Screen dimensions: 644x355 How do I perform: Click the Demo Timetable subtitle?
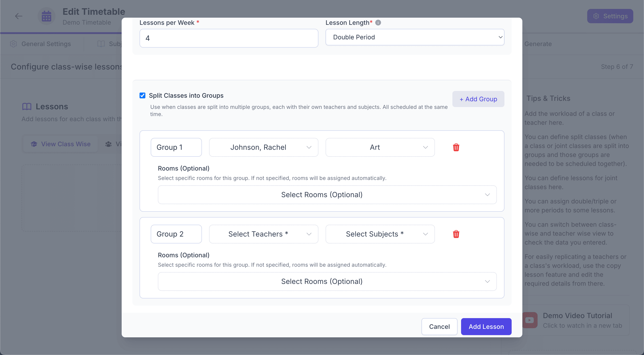pos(87,23)
